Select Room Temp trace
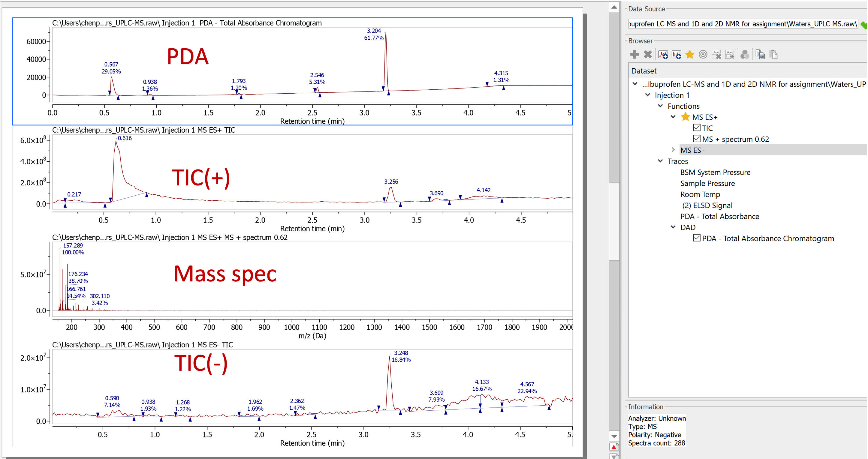This screenshot has height=459, width=868. pos(700,194)
